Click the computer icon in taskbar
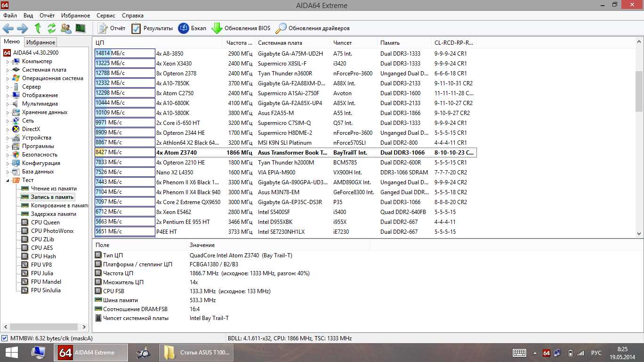 coord(38,353)
